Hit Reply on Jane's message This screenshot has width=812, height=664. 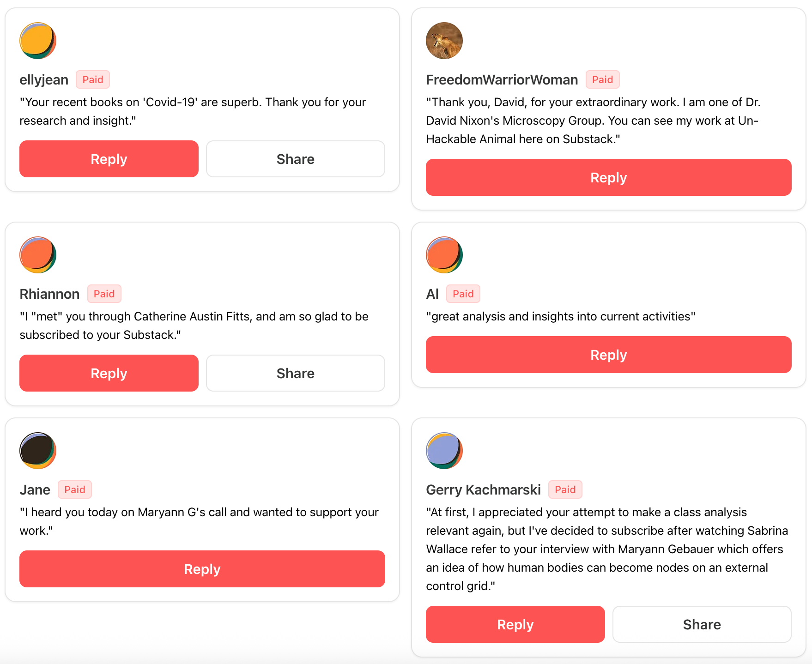pyautogui.click(x=202, y=569)
